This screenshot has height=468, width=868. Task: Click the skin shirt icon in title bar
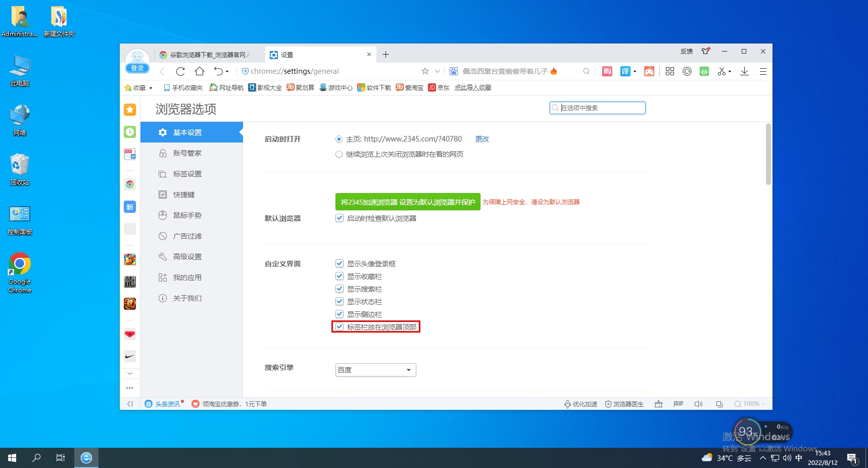point(706,51)
